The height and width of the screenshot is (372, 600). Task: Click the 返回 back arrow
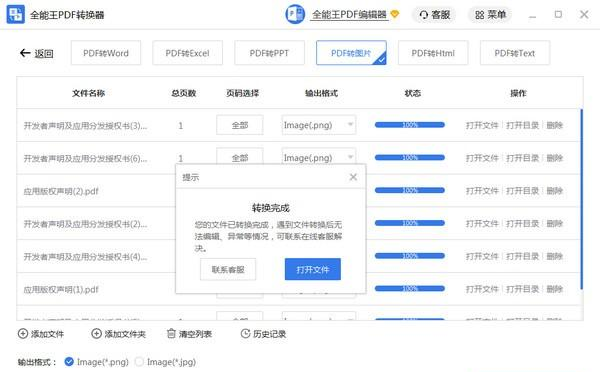(x=25, y=53)
